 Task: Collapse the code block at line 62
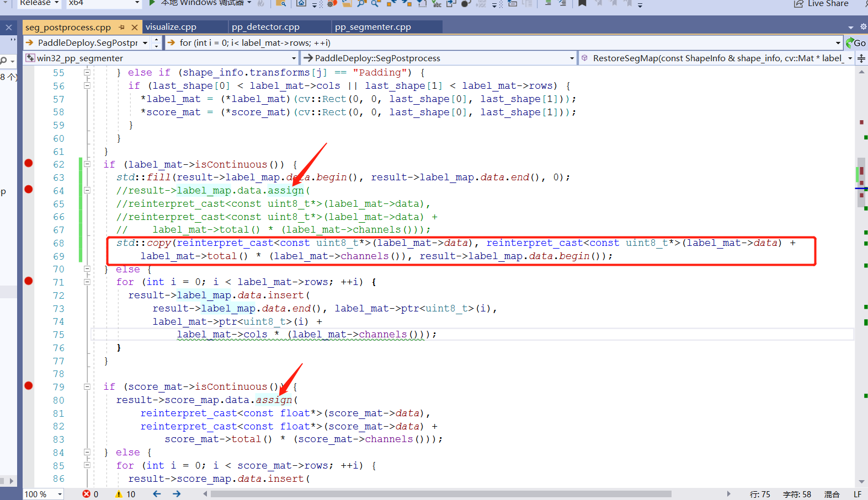[87, 164]
